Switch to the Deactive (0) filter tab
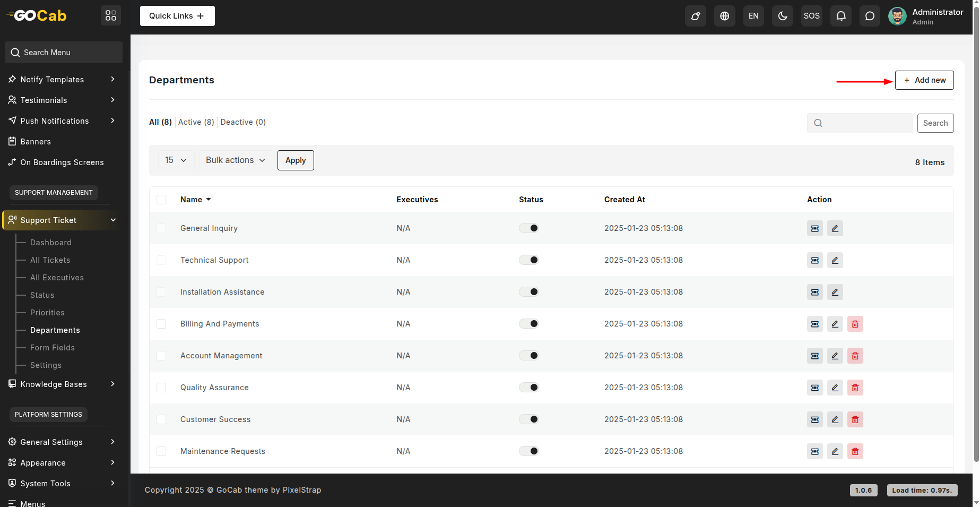 coord(243,122)
